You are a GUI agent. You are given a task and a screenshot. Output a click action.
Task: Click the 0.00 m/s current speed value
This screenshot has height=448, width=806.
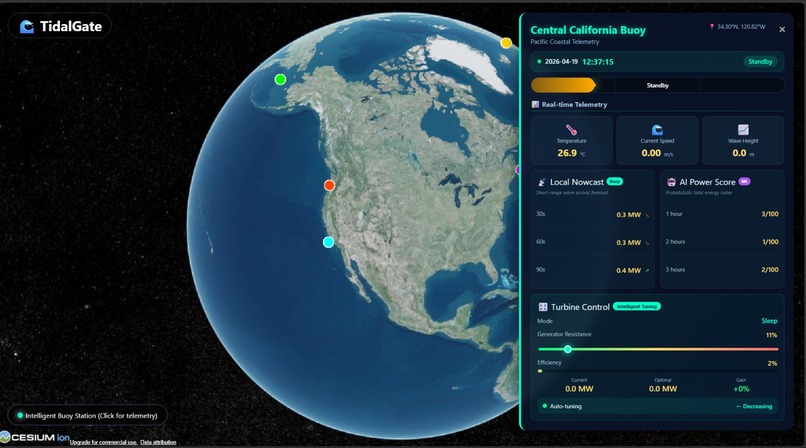coord(651,153)
